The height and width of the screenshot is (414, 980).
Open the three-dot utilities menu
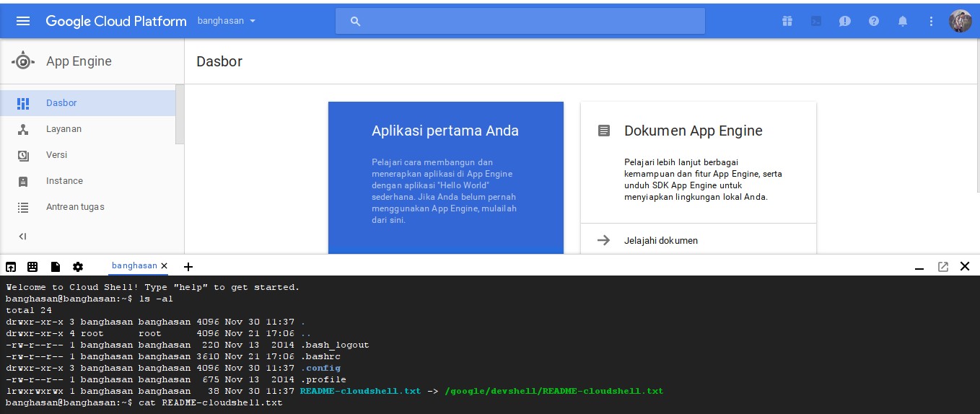(x=931, y=21)
